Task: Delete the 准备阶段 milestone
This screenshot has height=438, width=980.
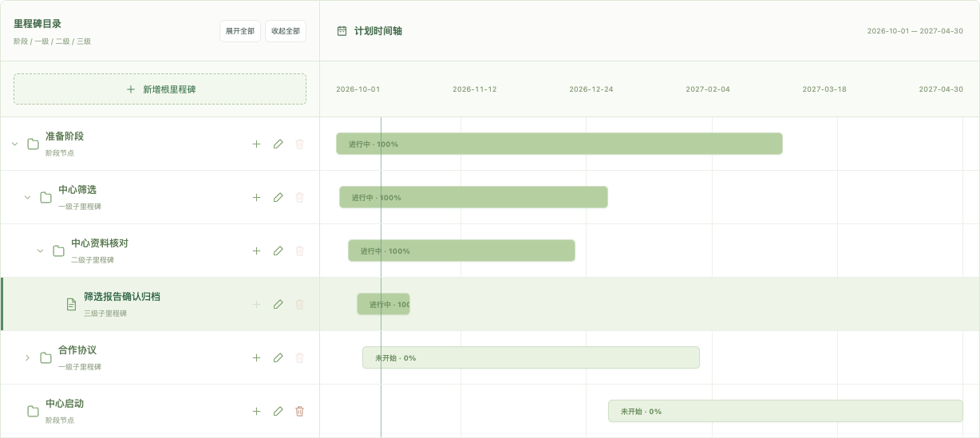Action: [300, 144]
